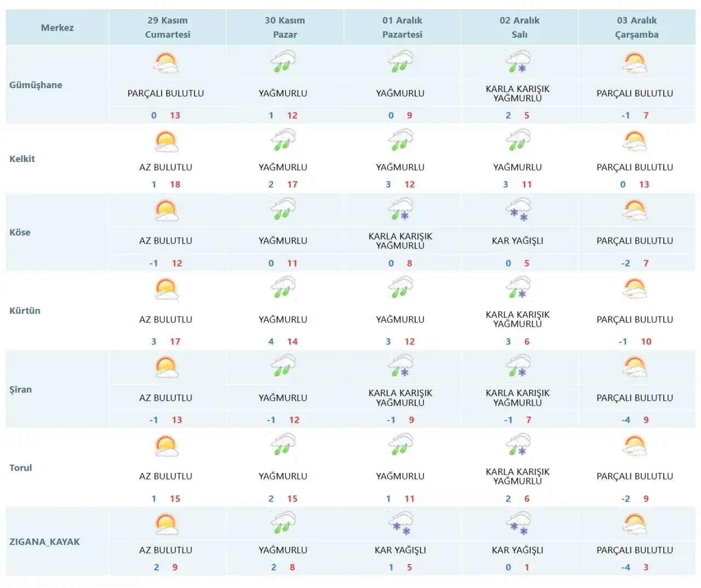Select the 29 Kasım Cumartesi column header
Image resolution: width=701 pixels, height=588 pixels.
point(168,27)
